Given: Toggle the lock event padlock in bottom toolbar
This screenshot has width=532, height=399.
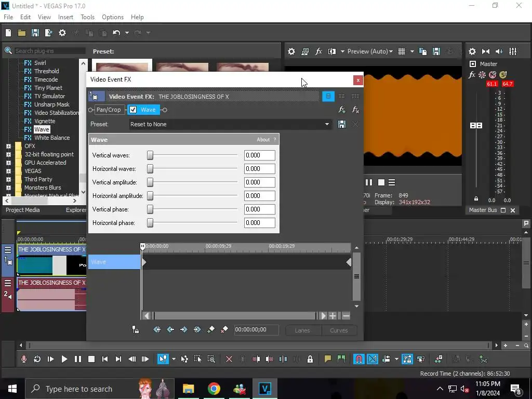Looking at the screenshot, I should (x=310, y=359).
